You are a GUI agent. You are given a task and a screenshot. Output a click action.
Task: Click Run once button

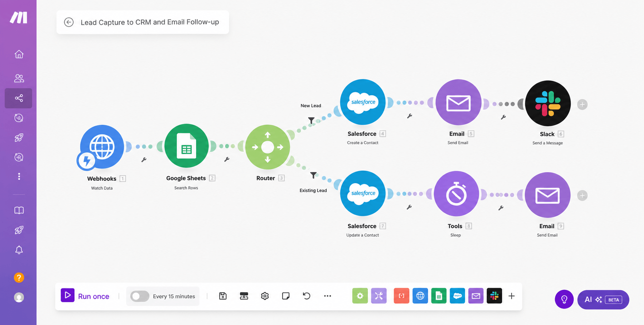(85, 296)
